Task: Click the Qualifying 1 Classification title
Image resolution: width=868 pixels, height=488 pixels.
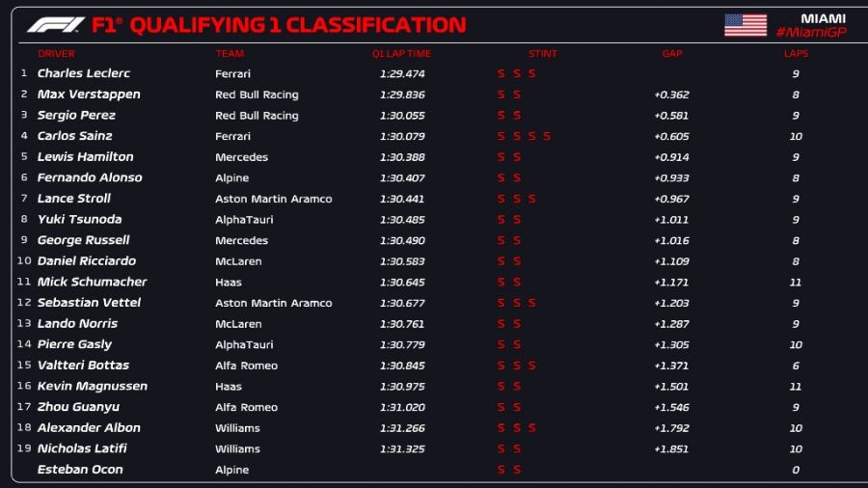Action: point(297,25)
